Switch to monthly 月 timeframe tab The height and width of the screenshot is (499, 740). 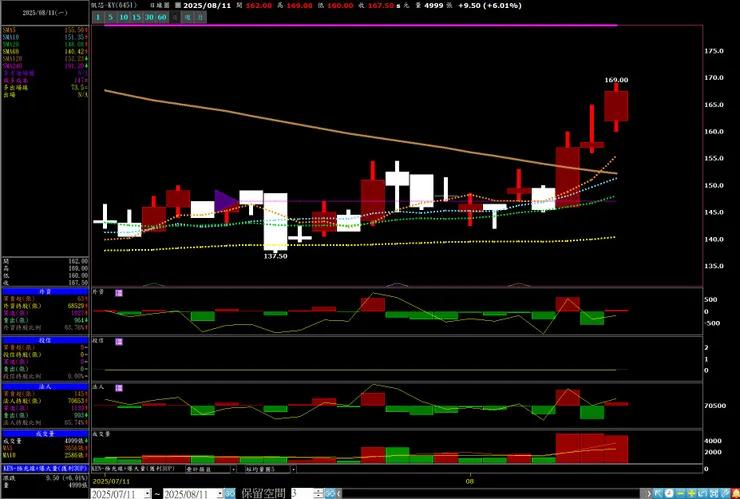coord(201,17)
